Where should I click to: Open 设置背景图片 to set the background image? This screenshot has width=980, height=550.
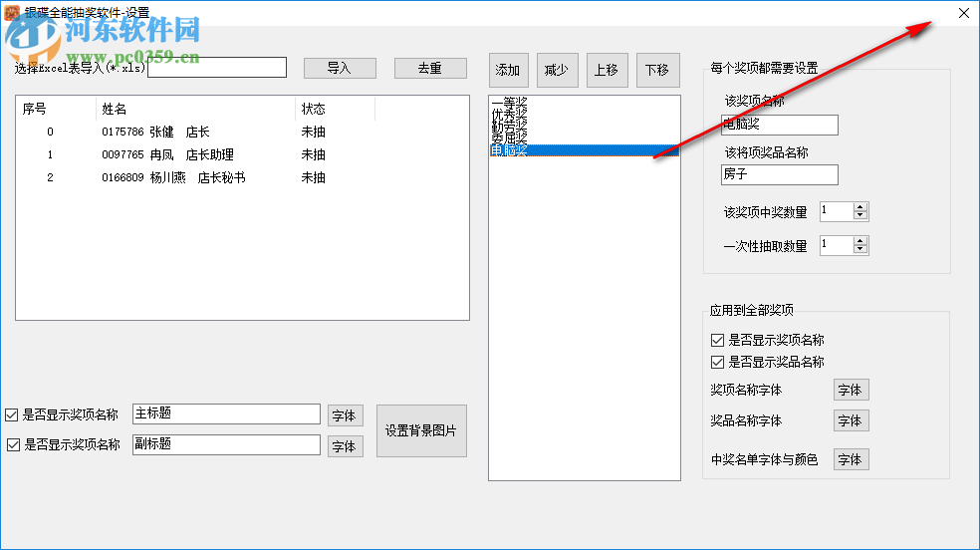(x=421, y=430)
